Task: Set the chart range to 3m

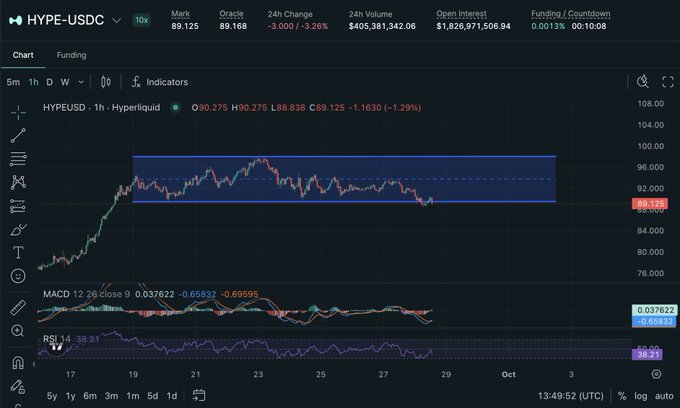Action: (111, 396)
